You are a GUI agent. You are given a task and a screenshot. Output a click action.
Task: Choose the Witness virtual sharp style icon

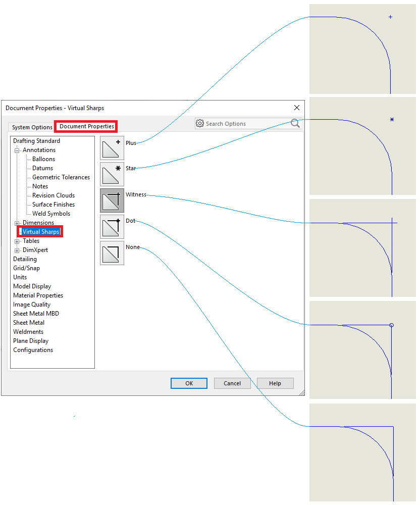click(x=112, y=200)
